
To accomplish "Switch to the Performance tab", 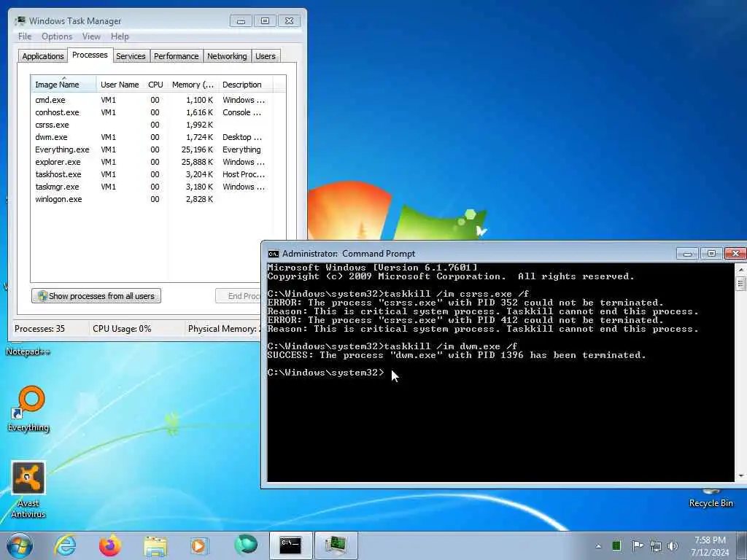I will click(177, 56).
